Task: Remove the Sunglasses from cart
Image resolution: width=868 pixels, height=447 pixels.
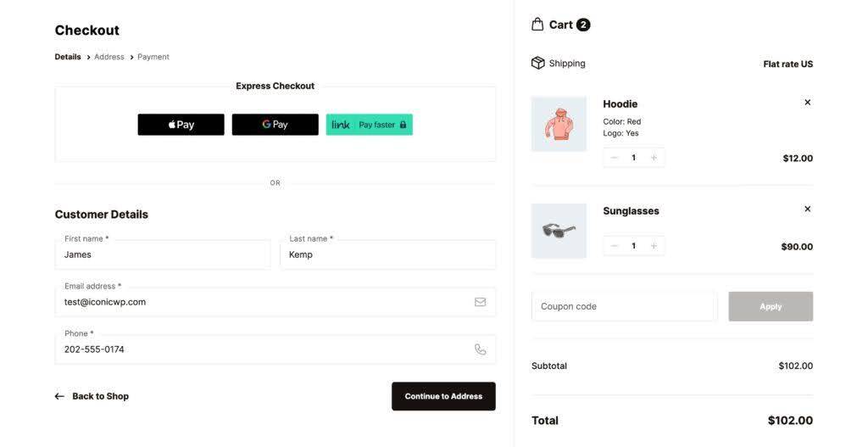Action: point(807,210)
